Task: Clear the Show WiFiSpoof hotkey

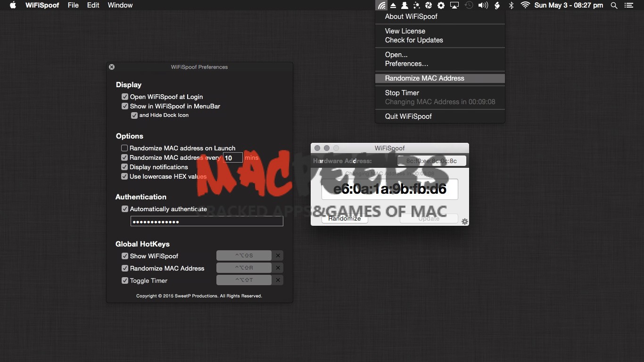Action: pos(278,255)
